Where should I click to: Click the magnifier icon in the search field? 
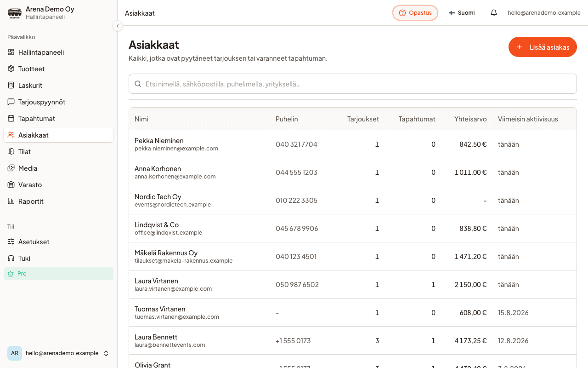pos(138,84)
